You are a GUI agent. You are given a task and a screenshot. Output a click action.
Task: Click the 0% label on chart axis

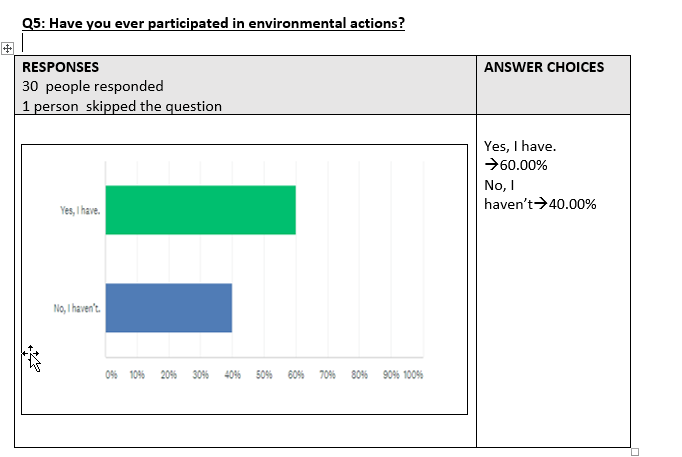point(110,375)
